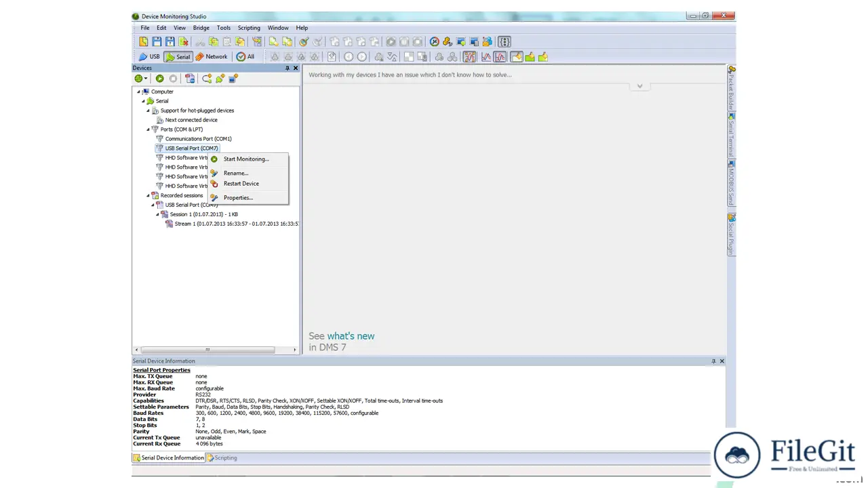Screen dimensions: 868x488
Task: Switch to Serial Device Information bottom tab
Action: point(168,458)
